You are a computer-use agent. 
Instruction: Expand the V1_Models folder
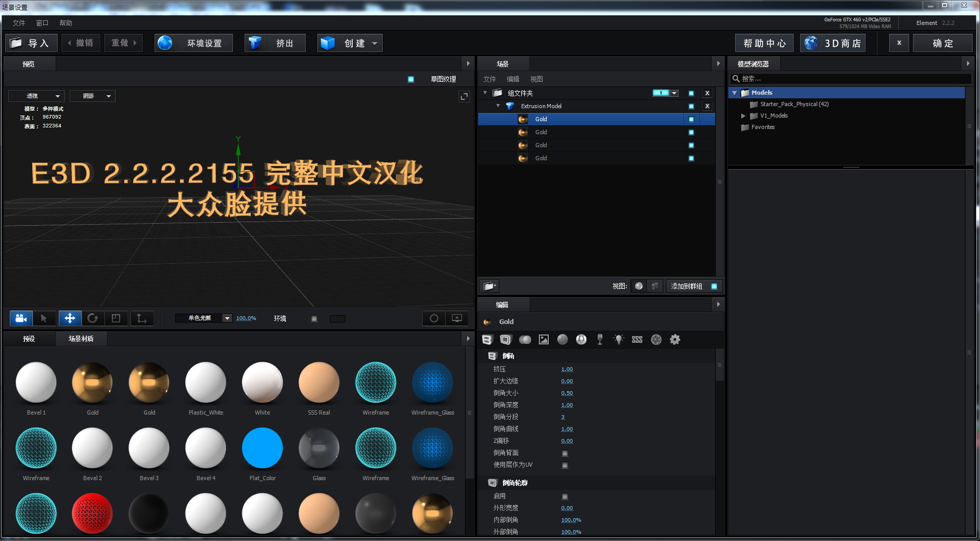click(743, 115)
